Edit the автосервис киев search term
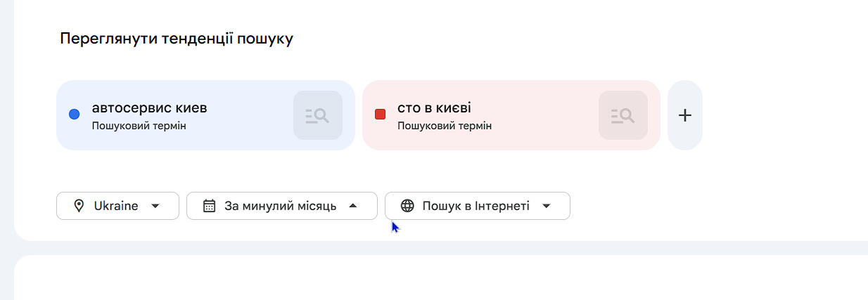Viewport: 868px width, 300px height. 149,108
